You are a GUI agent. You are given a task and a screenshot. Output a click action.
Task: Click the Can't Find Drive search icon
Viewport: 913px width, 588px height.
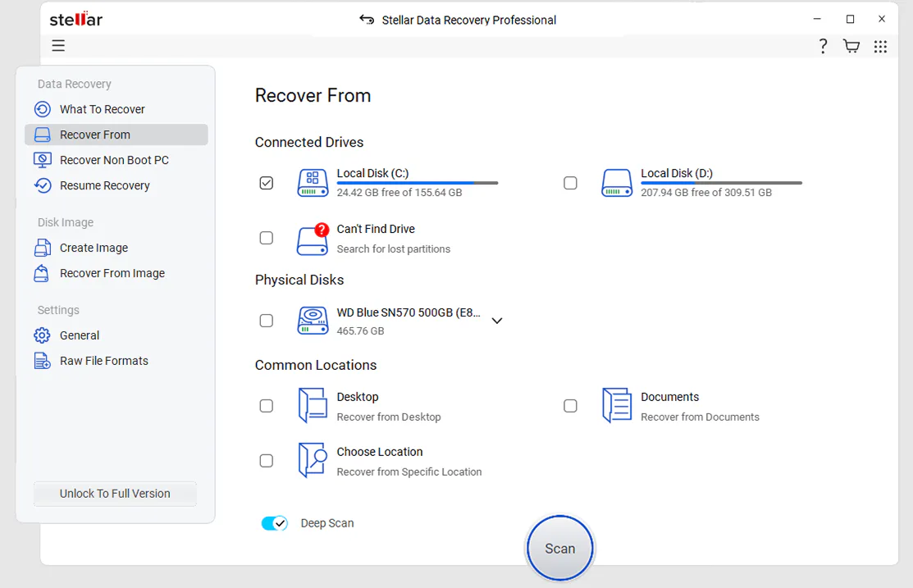(313, 239)
